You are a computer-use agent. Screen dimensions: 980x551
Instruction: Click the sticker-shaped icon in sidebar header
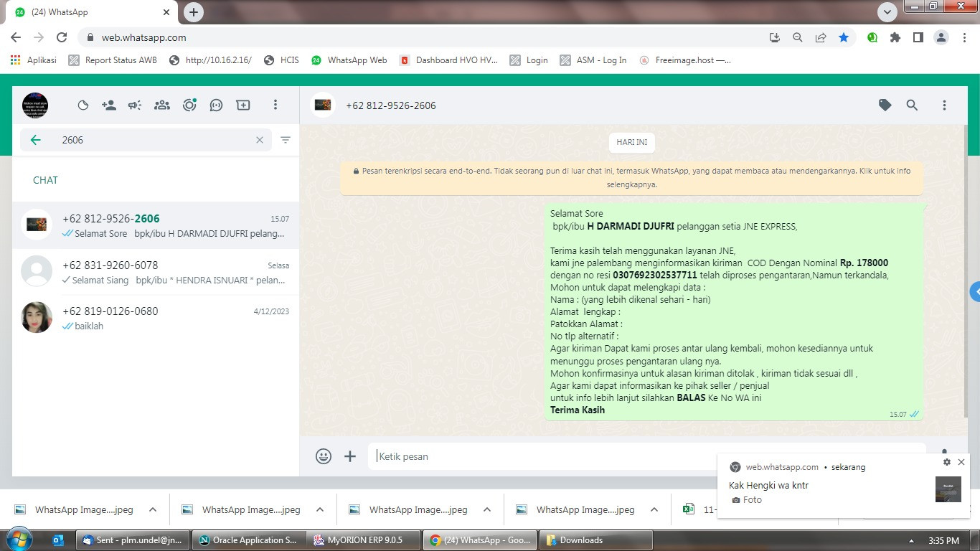point(83,105)
